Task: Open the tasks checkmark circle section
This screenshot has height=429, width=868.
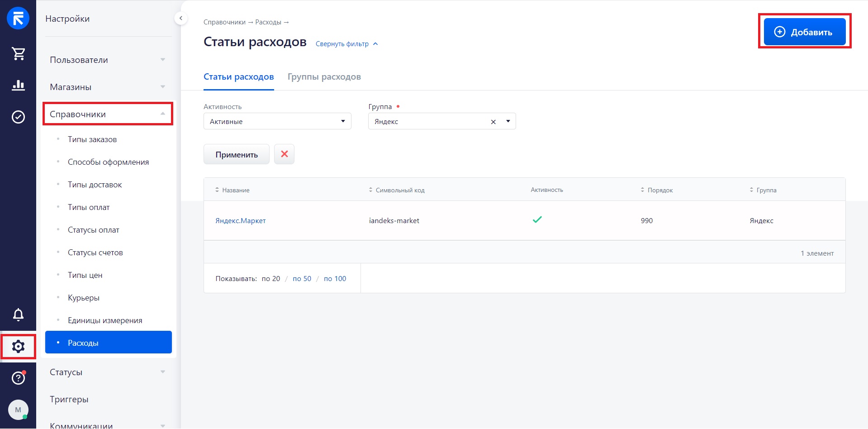Action: 18,117
